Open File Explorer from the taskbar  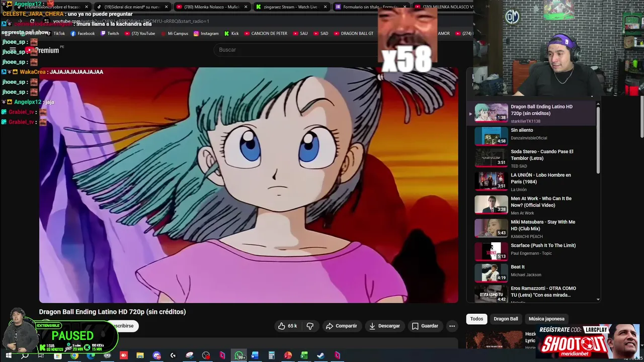coord(140,355)
